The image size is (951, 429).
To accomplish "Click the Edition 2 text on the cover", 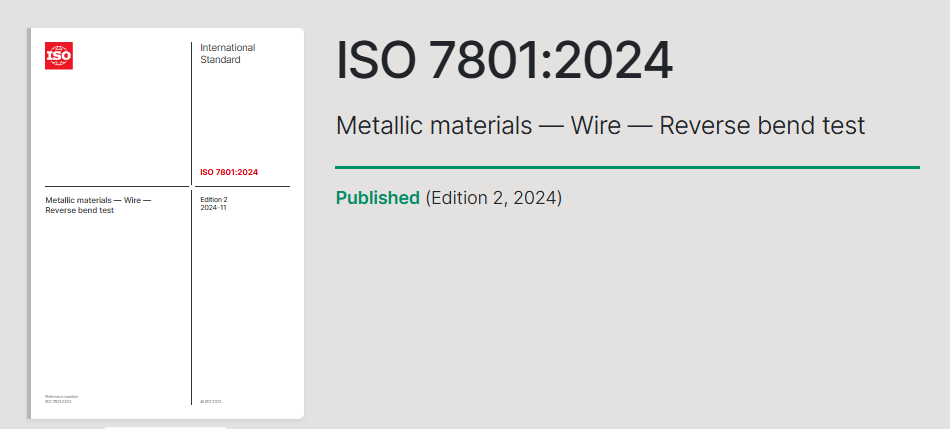I will click(214, 199).
